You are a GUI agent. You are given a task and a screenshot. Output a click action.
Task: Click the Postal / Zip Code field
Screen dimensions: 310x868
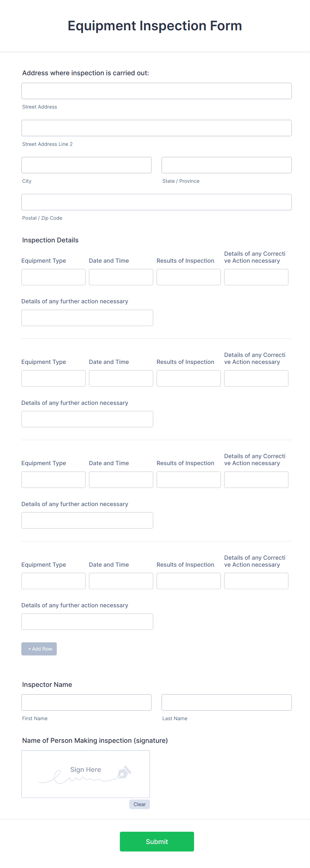click(156, 202)
